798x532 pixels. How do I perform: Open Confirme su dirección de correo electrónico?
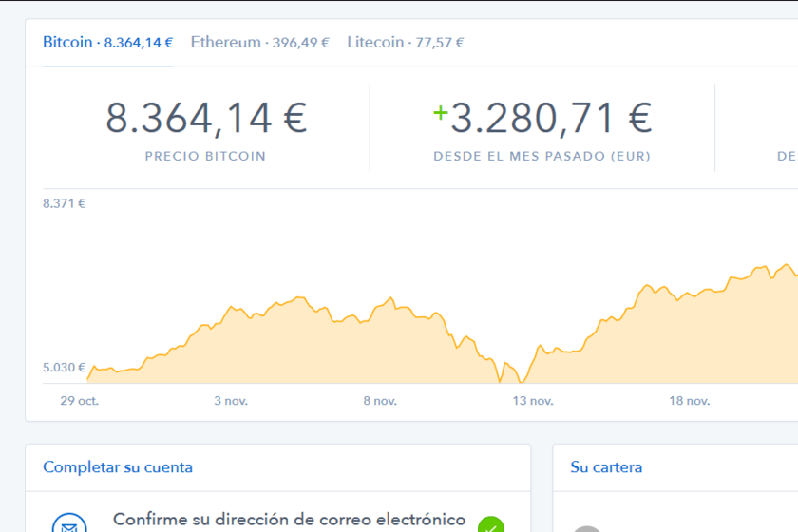point(289,520)
